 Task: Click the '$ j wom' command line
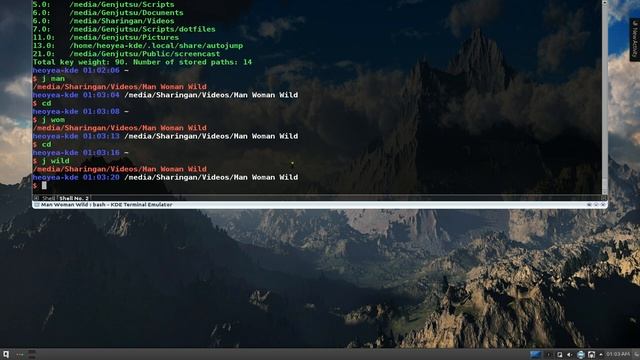tap(49, 120)
